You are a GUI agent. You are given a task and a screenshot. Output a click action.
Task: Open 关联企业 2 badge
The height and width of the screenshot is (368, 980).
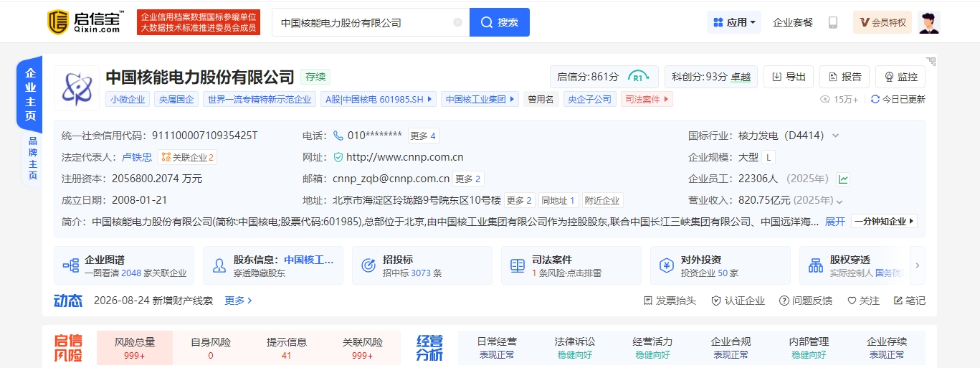pos(187,157)
